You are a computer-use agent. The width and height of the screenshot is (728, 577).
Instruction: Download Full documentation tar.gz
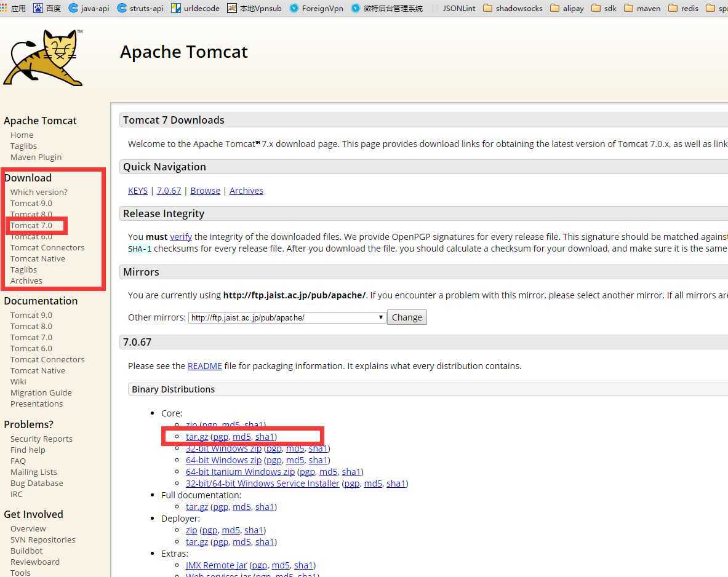(197, 507)
